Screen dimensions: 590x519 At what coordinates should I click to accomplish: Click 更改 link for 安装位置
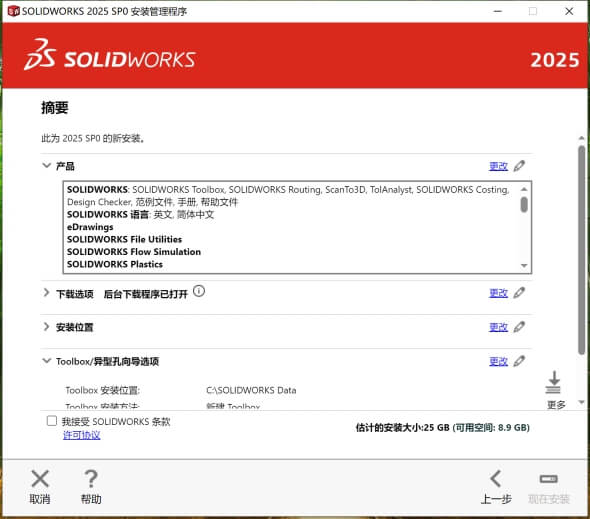(x=498, y=327)
